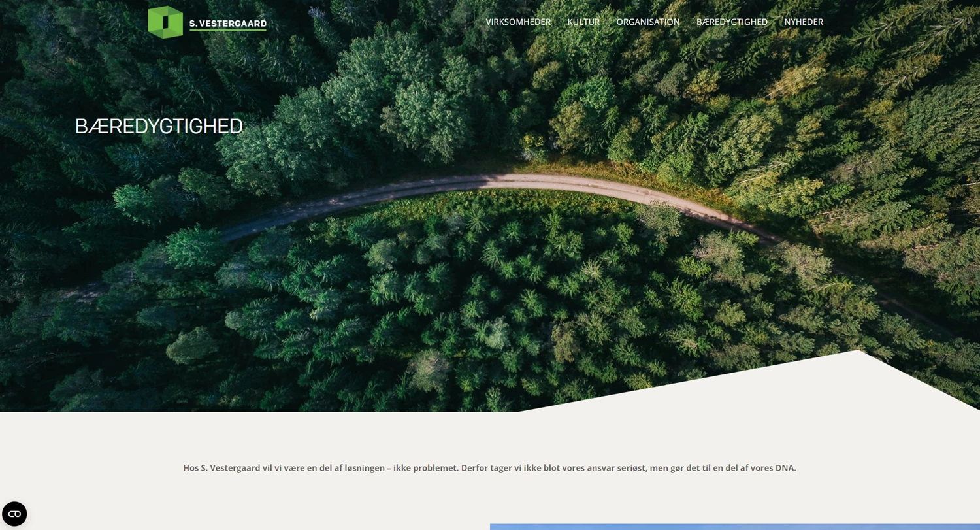Click the intro paragraph starting 'Hos S. Vestergaard'
Image resolution: width=980 pixels, height=530 pixels.
(489, 468)
